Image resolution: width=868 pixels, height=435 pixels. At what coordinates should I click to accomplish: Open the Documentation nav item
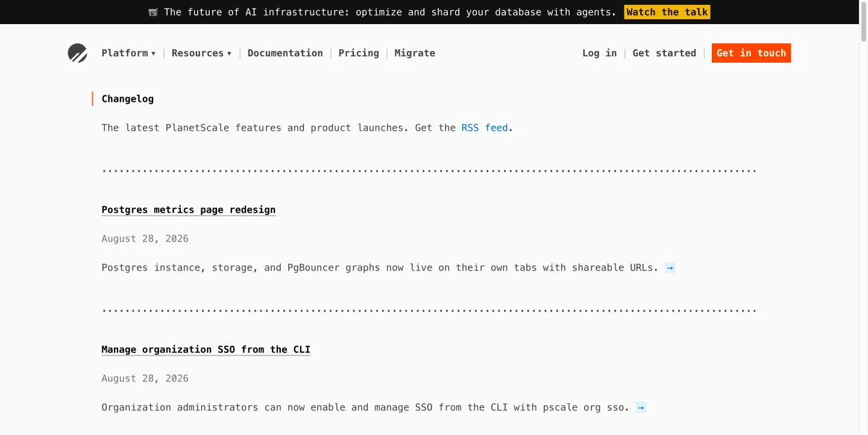[285, 53]
